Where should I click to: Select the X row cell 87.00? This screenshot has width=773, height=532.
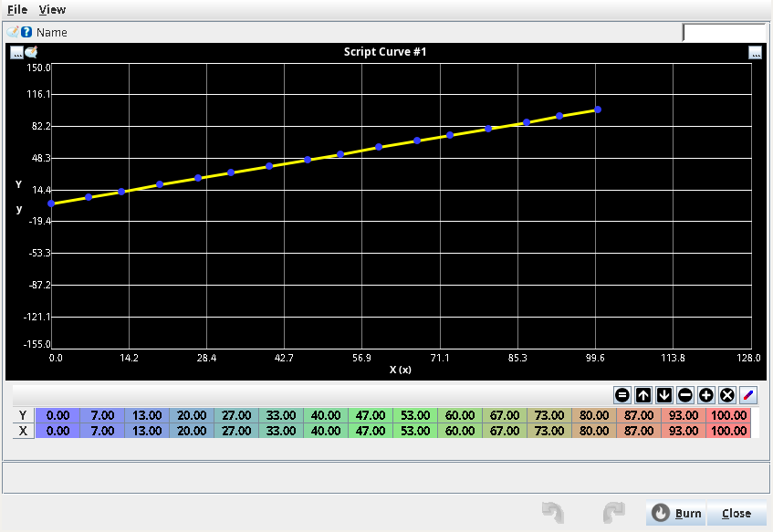(x=639, y=431)
